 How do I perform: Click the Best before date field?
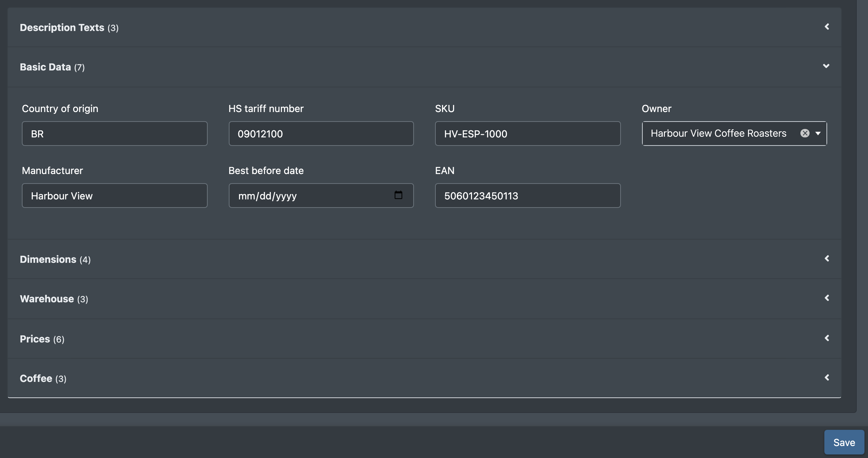tap(321, 196)
